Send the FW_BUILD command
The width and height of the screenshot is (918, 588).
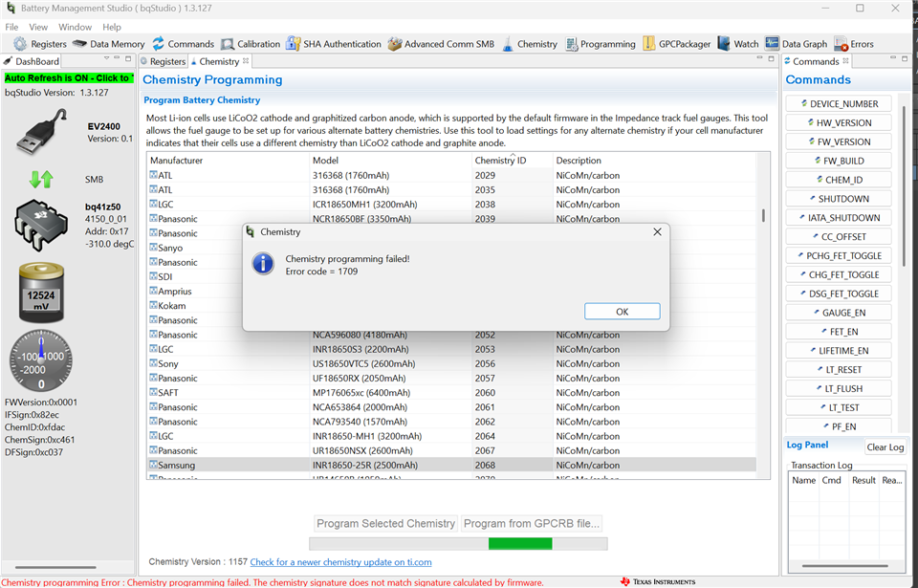coord(839,161)
